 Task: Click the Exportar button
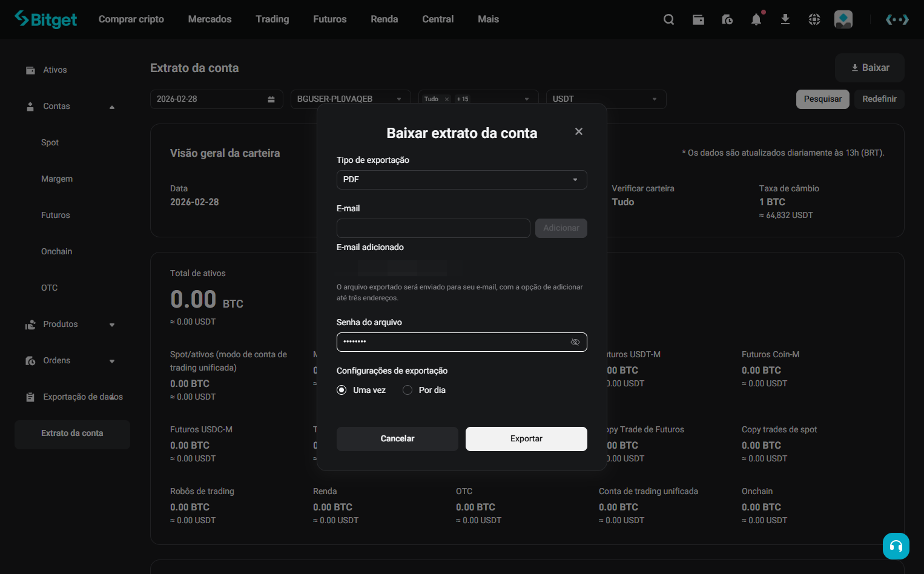coord(526,439)
